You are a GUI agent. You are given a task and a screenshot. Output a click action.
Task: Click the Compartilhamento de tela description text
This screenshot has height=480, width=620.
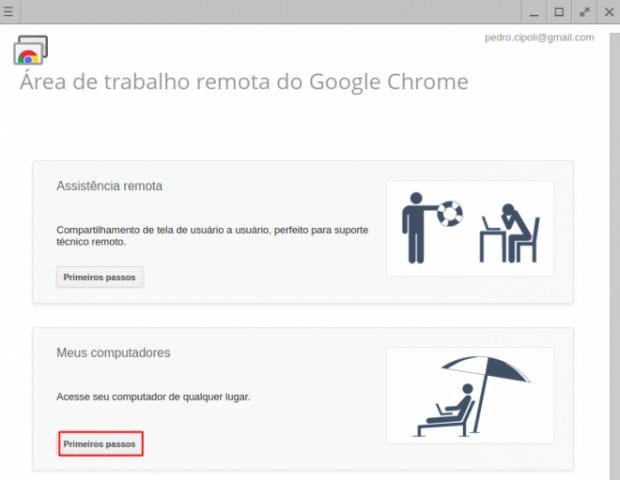tap(212, 236)
